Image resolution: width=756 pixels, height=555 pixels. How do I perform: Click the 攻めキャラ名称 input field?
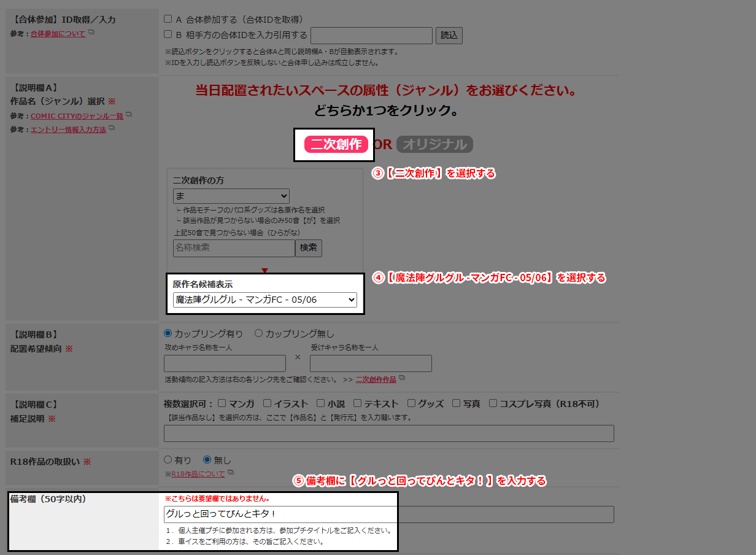pyautogui.click(x=225, y=363)
